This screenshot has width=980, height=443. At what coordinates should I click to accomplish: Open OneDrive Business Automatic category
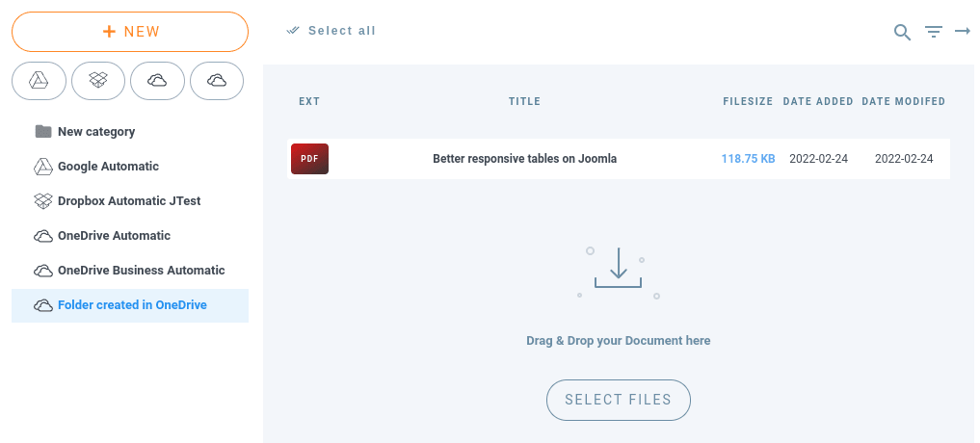tap(141, 271)
